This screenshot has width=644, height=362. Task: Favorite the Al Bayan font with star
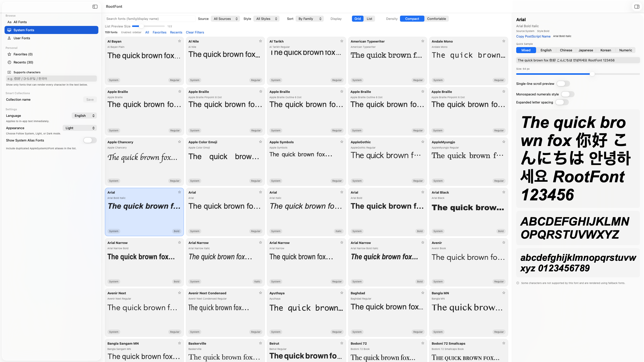[179, 41]
